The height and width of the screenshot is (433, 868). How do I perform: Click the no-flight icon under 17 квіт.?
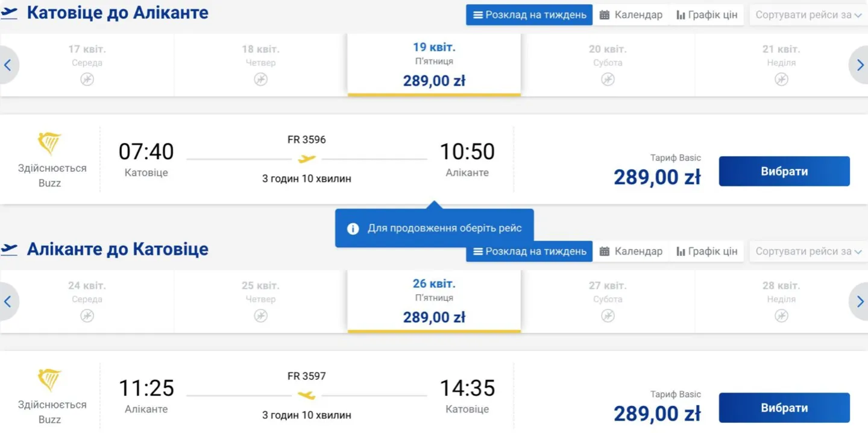point(87,80)
